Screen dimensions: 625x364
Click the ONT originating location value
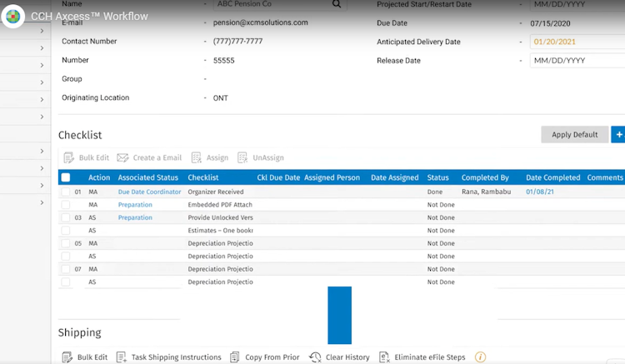(221, 98)
